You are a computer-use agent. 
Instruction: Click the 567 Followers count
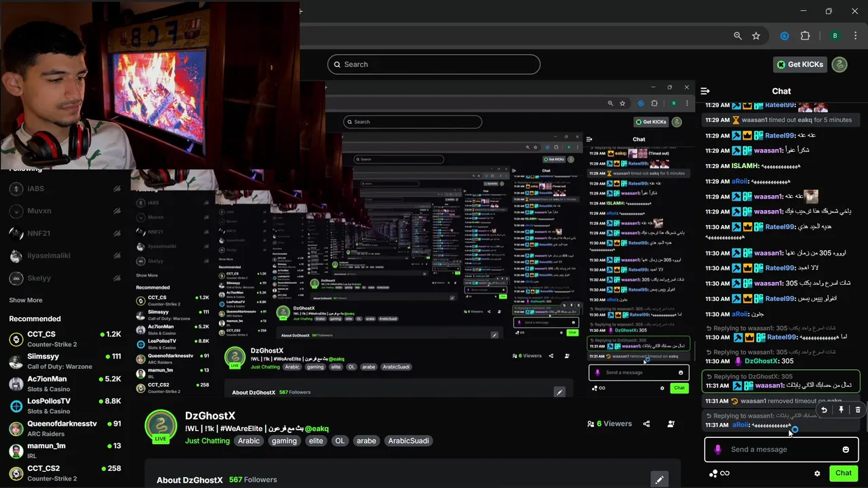(253, 480)
